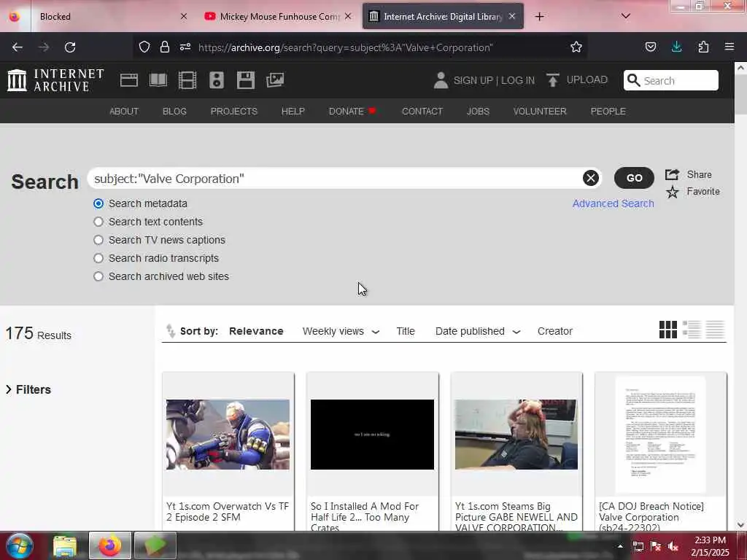
Task: Open the CONTACT menu item
Action: pos(422,111)
